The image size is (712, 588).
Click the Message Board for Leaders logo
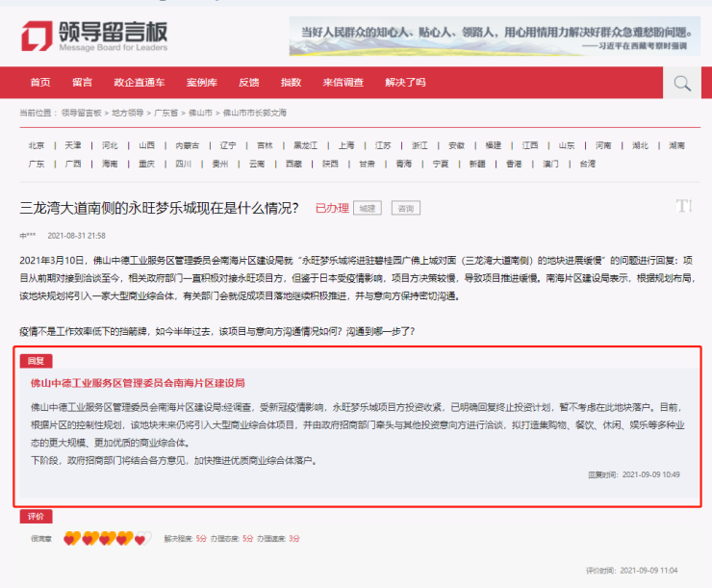coord(94,35)
